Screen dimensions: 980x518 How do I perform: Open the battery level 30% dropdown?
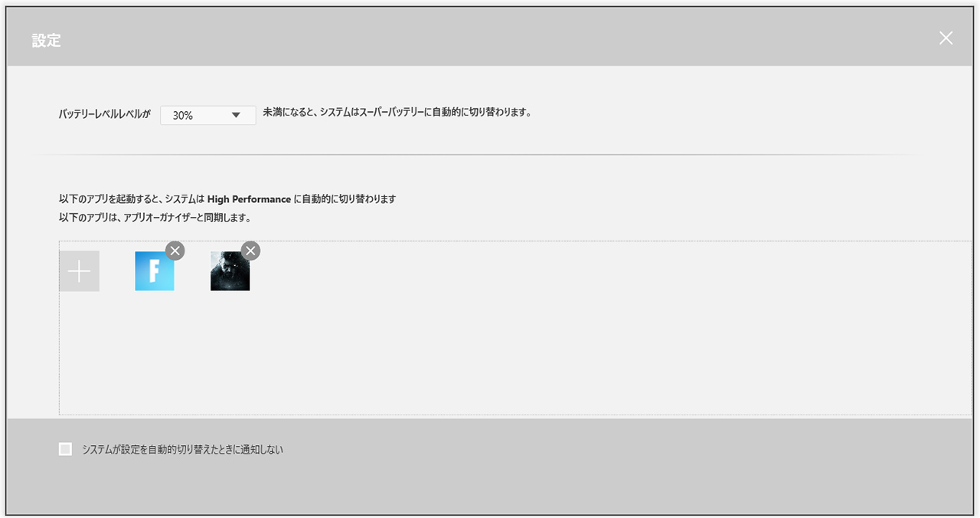tap(207, 115)
